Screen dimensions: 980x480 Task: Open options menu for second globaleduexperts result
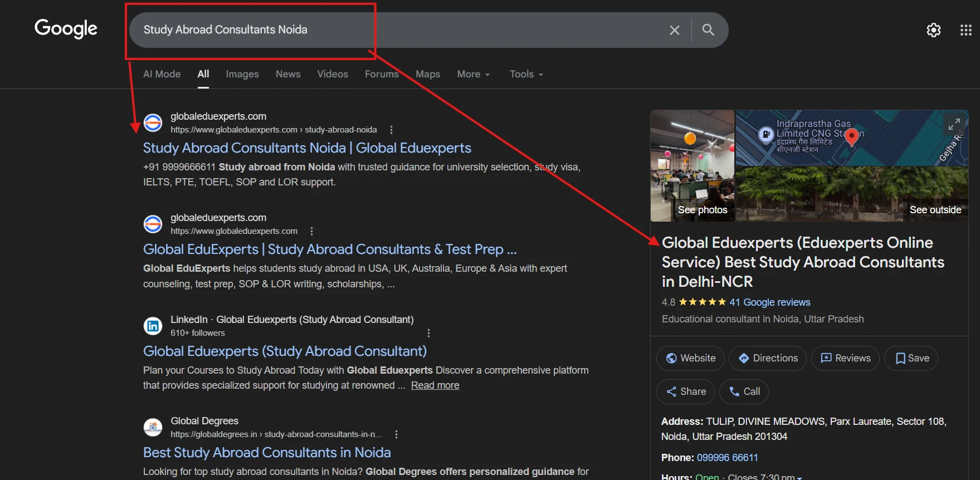pyautogui.click(x=311, y=231)
